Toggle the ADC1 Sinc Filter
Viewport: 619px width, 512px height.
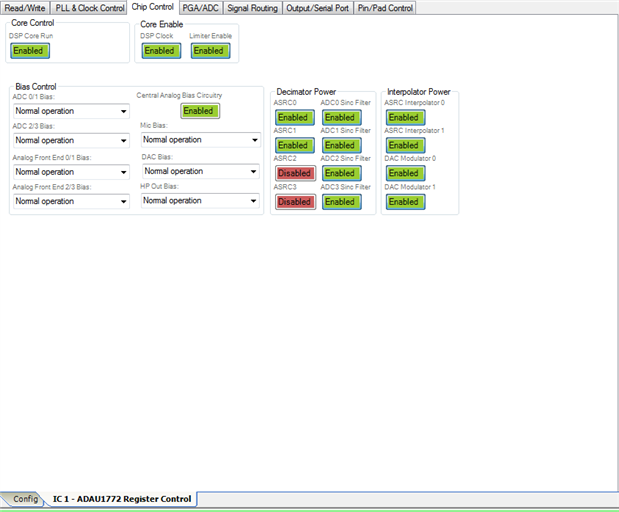point(341,146)
